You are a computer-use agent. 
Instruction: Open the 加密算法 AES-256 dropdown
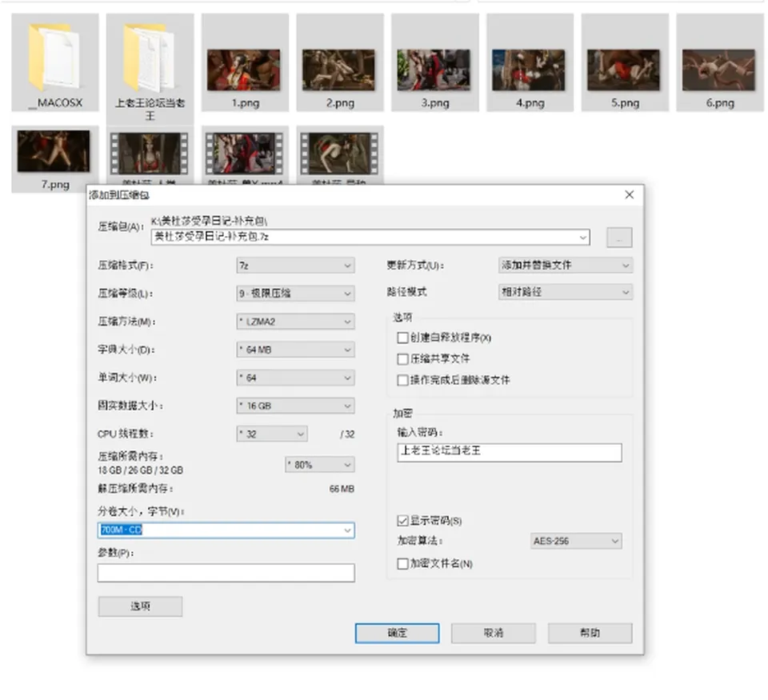point(576,541)
